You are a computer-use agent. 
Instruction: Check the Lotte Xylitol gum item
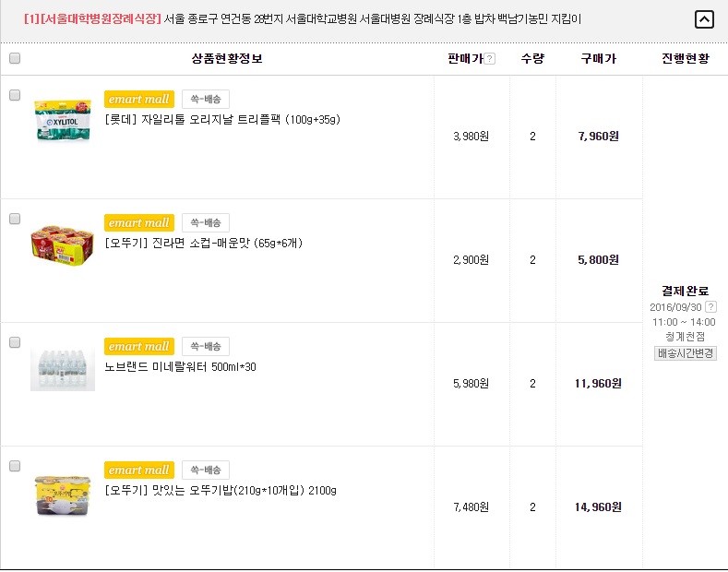(15, 95)
